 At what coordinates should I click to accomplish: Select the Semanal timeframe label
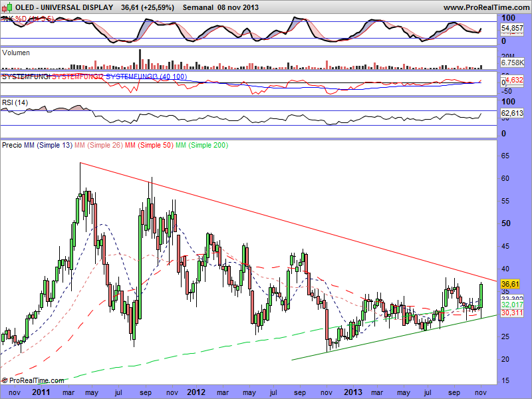[198, 7]
